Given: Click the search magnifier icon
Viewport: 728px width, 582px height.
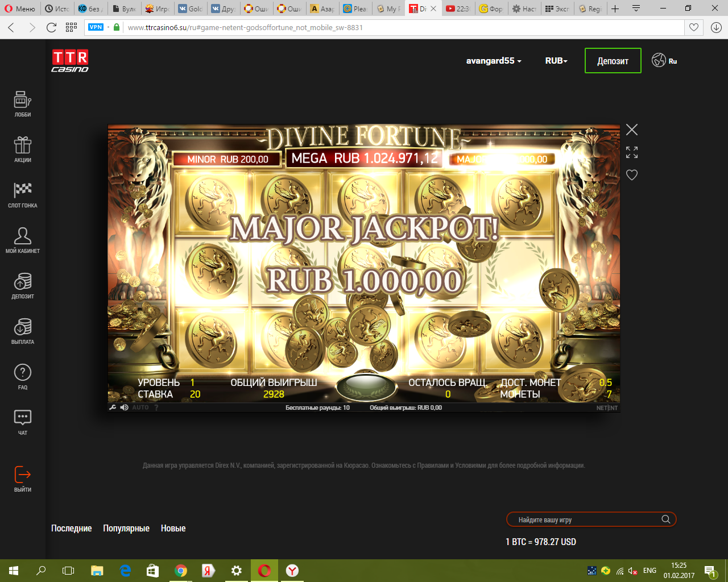Looking at the screenshot, I should (666, 519).
